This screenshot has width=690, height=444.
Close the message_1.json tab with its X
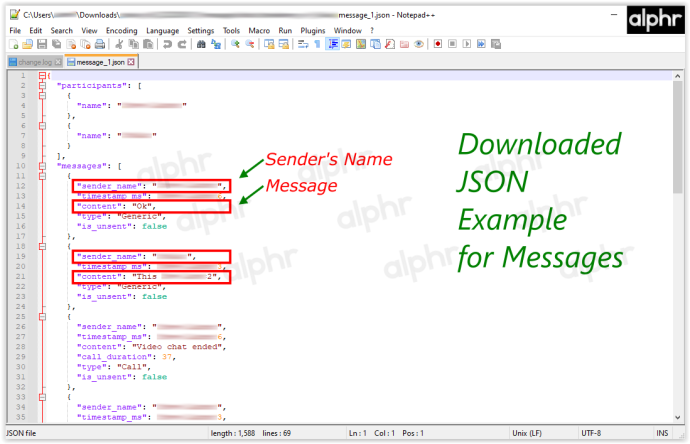tap(131, 62)
